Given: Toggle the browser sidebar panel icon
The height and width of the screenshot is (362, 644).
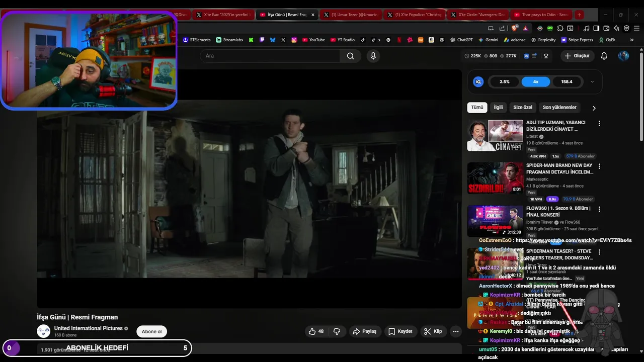Looking at the screenshot, I should 596,28.
